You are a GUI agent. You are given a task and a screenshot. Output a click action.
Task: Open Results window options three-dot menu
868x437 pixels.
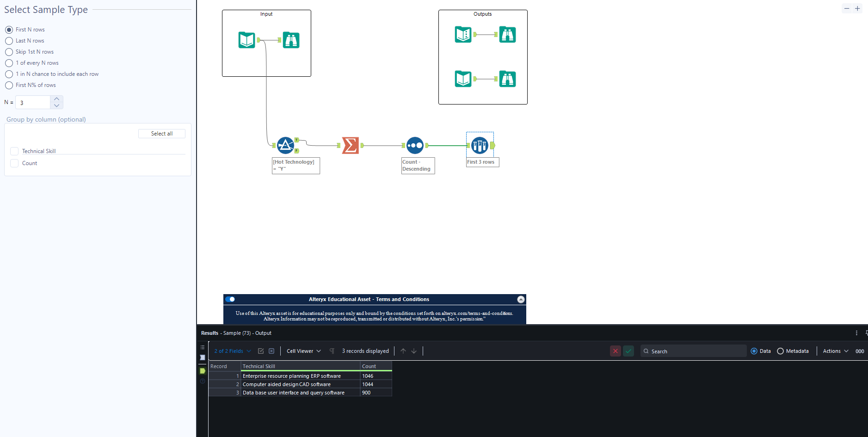tap(856, 333)
